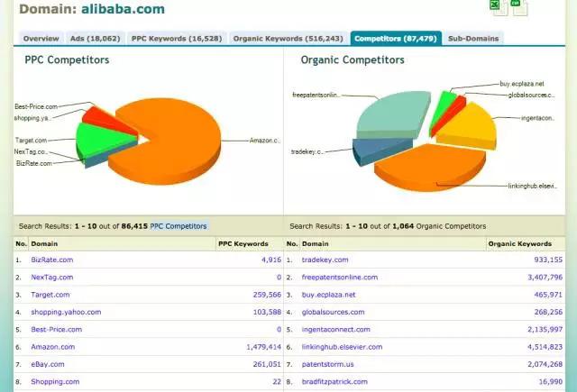Open the Target.com domain link
The height and width of the screenshot is (392, 577).
click(x=50, y=295)
